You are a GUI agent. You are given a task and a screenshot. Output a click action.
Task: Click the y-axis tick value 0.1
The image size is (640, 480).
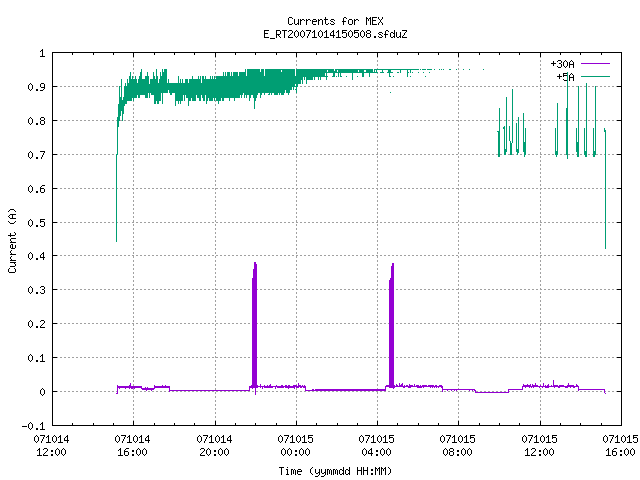[36, 358]
